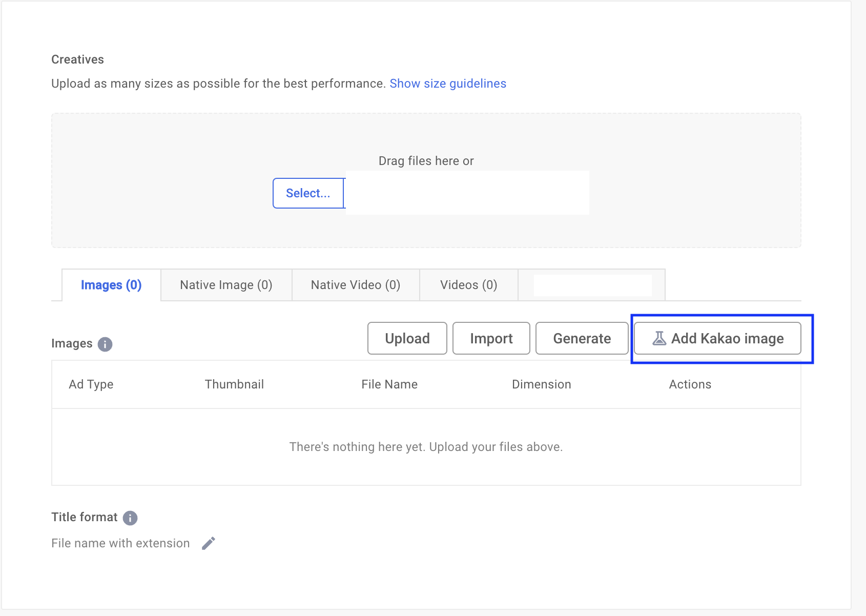The height and width of the screenshot is (616, 866).
Task: Click the Thumbnail column header
Action: pos(234,384)
